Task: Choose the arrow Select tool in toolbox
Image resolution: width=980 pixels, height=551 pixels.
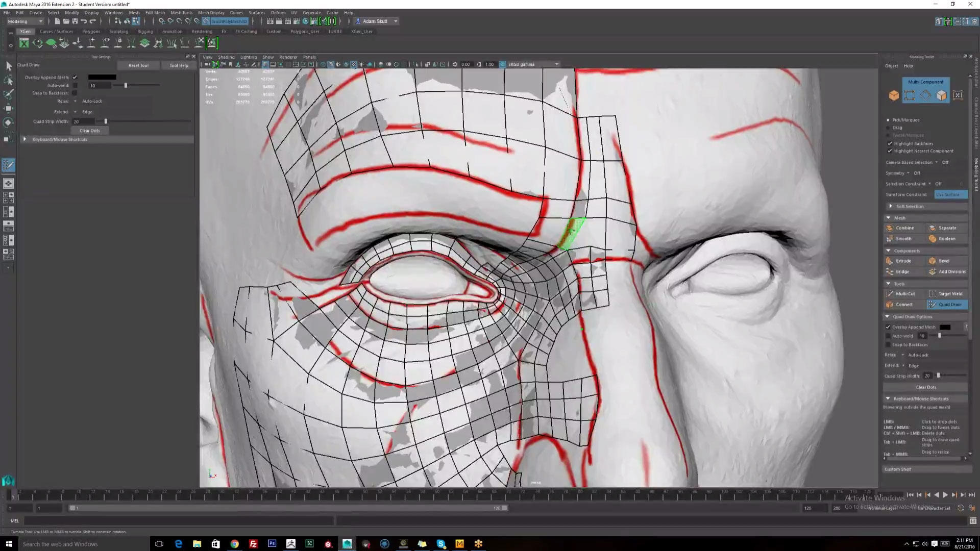Action: 9,66
